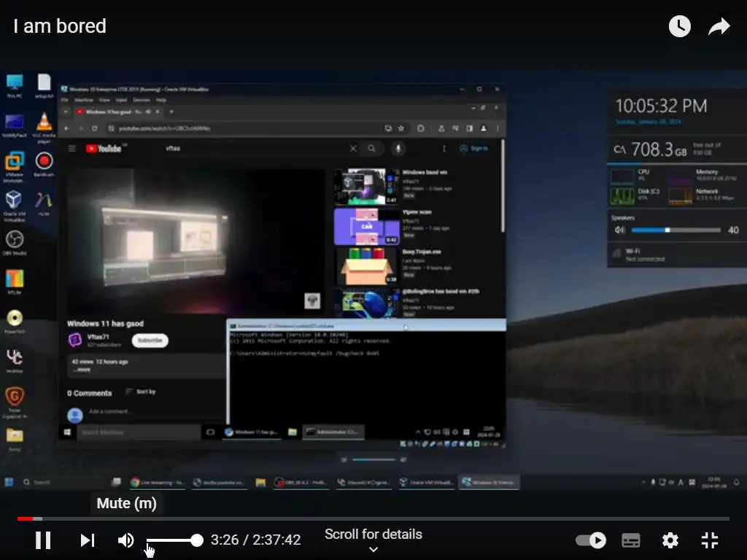Click the white Subscribe button
Screen dimensions: 747x560
click(x=150, y=341)
